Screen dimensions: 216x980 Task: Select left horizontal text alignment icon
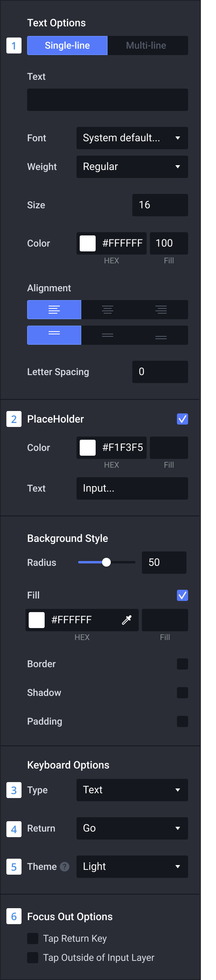(54, 310)
